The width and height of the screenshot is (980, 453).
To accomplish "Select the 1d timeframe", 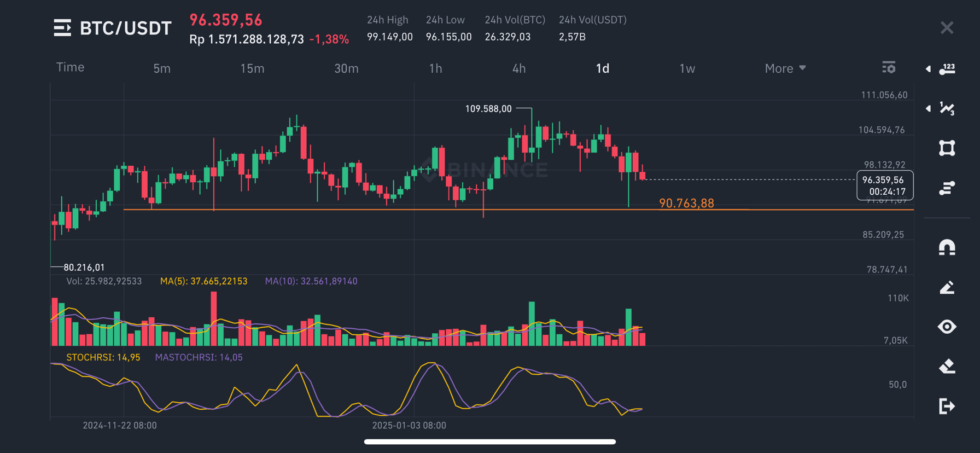I will [603, 68].
